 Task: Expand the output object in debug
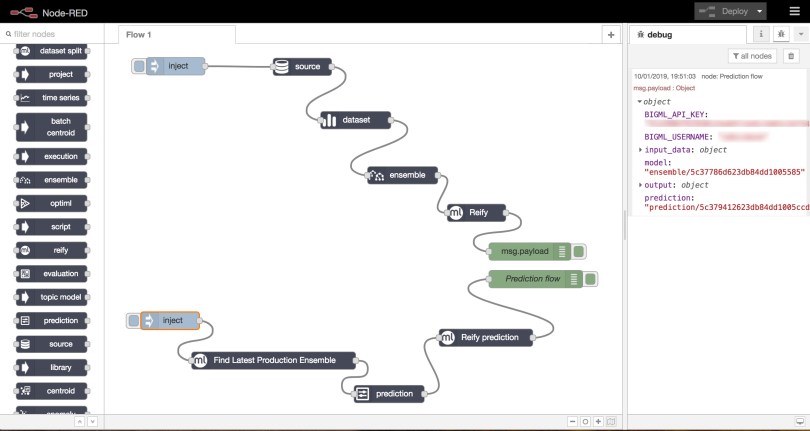point(641,185)
